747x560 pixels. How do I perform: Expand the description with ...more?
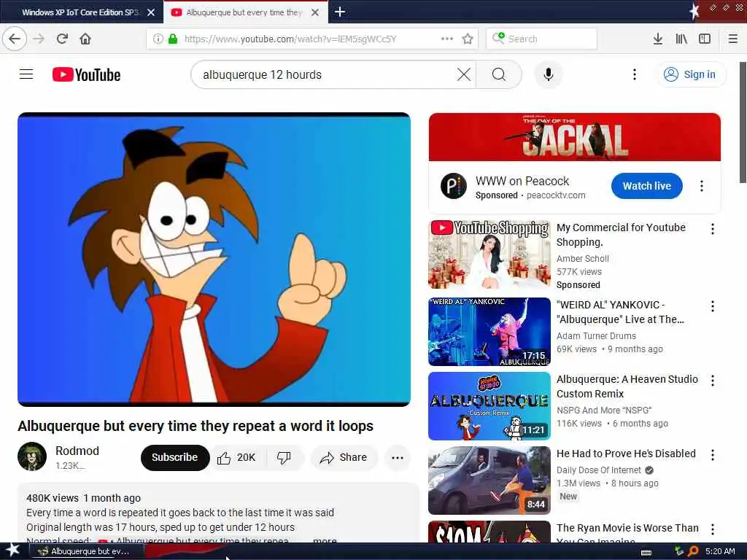click(324, 540)
